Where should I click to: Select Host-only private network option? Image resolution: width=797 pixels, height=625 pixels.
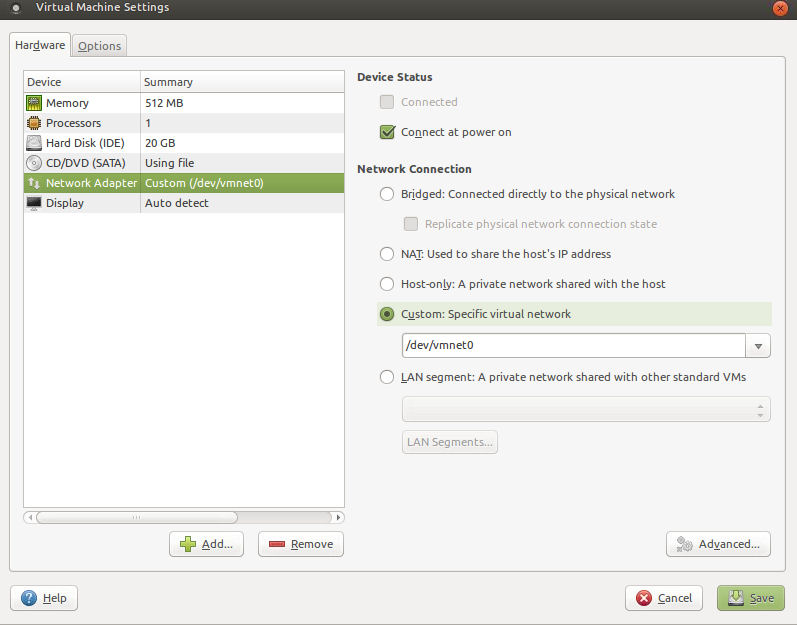387,284
